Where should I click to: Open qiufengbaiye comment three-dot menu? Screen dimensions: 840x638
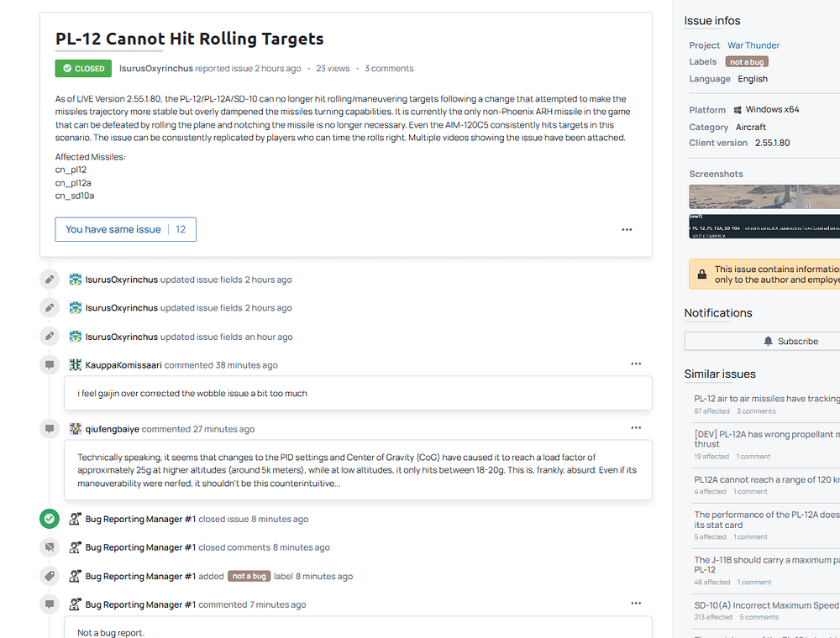636,427
